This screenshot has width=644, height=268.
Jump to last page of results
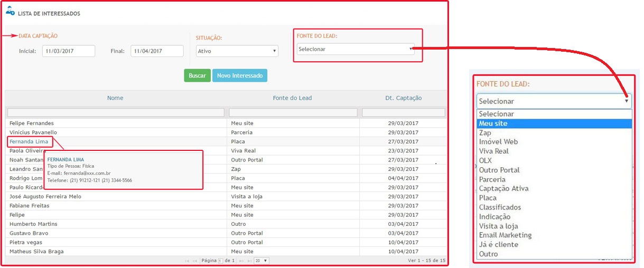[249, 261]
